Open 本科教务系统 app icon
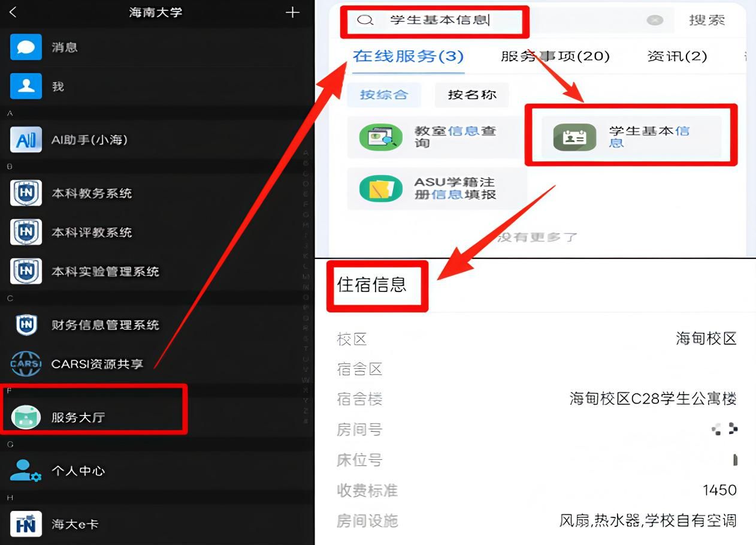The image size is (756, 545). tap(26, 193)
